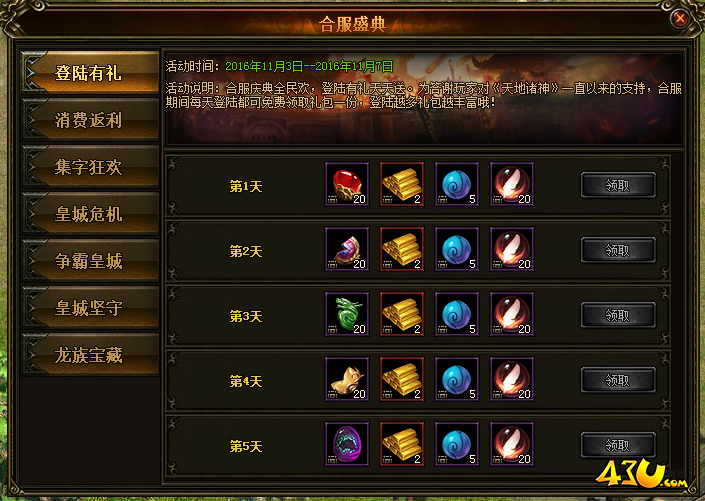Open the 皇城危机 tab
The width and height of the screenshot is (705, 501).
pyautogui.click(x=90, y=214)
